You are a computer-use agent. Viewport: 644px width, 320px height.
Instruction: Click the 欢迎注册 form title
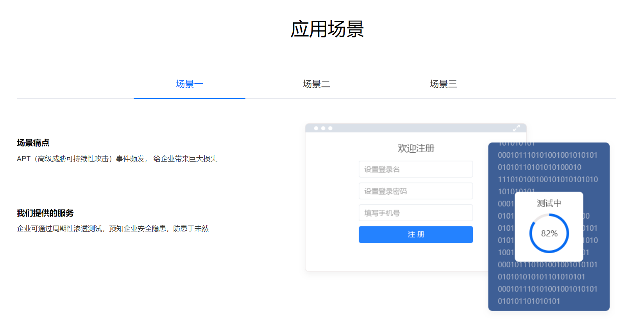416,148
